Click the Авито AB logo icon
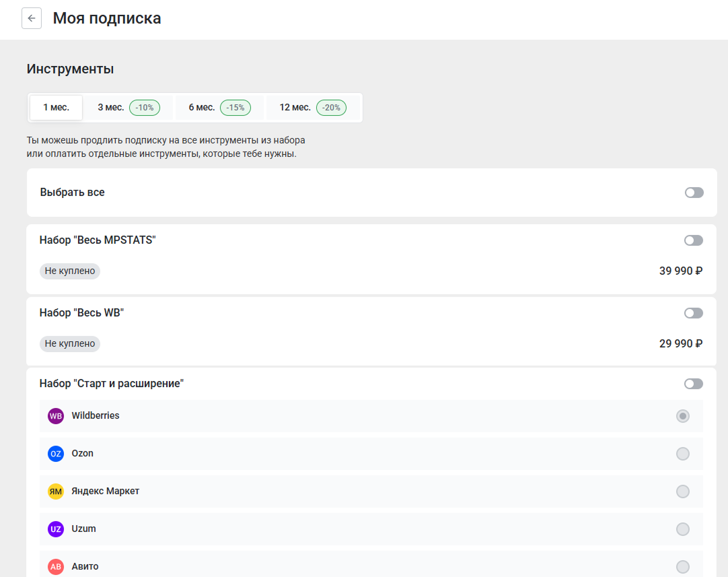 click(x=56, y=566)
